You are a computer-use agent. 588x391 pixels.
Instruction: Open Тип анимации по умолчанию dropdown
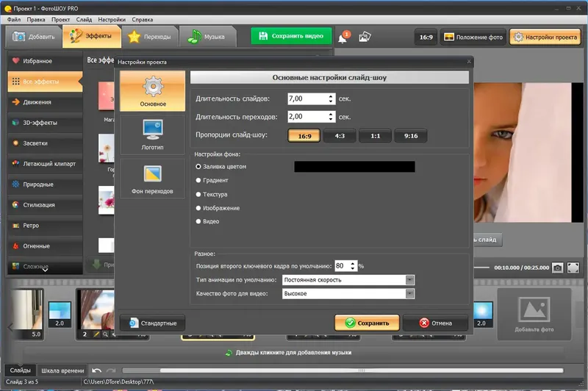click(x=348, y=280)
